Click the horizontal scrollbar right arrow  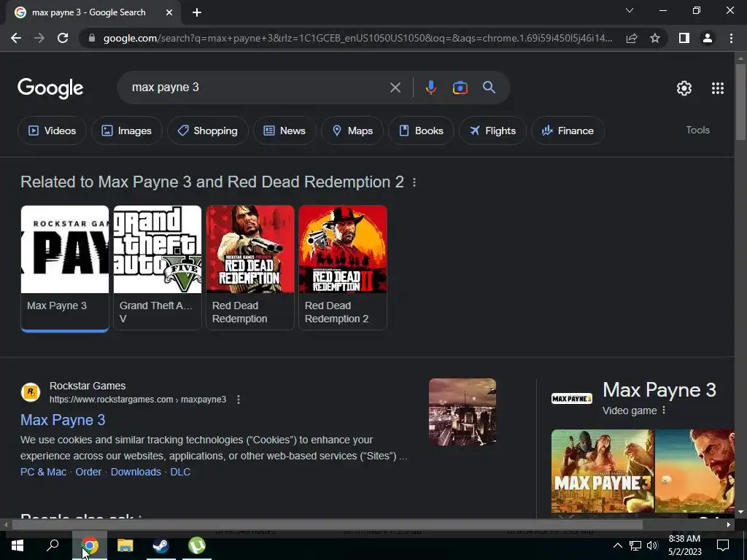(x=729, y=524)
